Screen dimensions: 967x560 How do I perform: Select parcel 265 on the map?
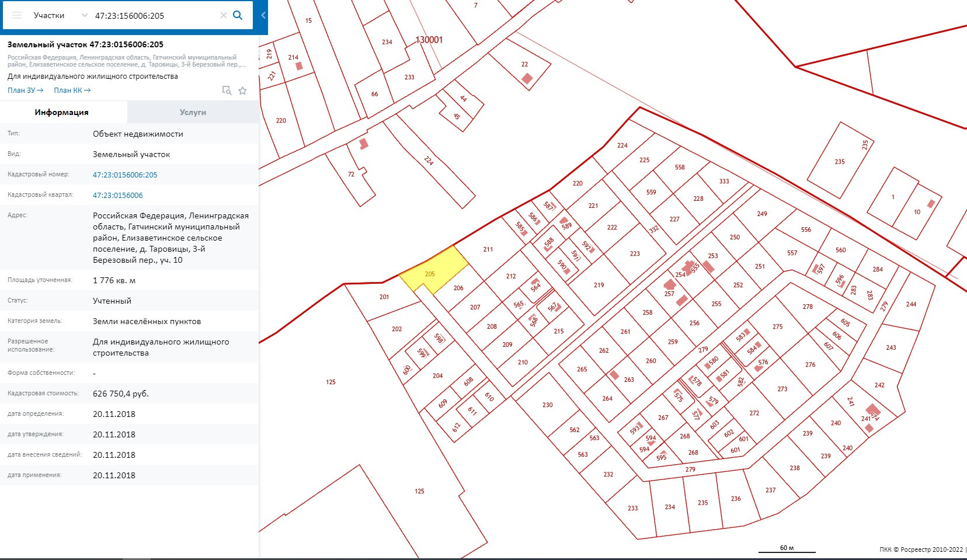[x=582, y=369]
